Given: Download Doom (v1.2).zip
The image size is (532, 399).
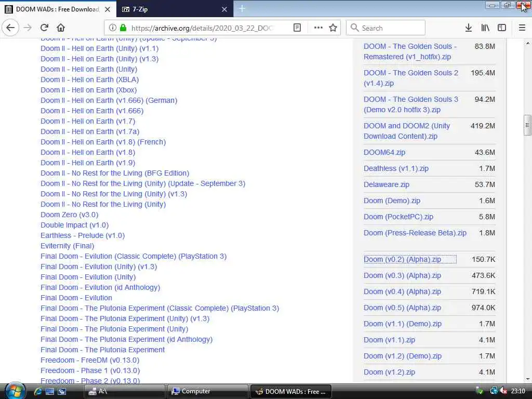Looking at the screenshot, I should tap(389, 372).
